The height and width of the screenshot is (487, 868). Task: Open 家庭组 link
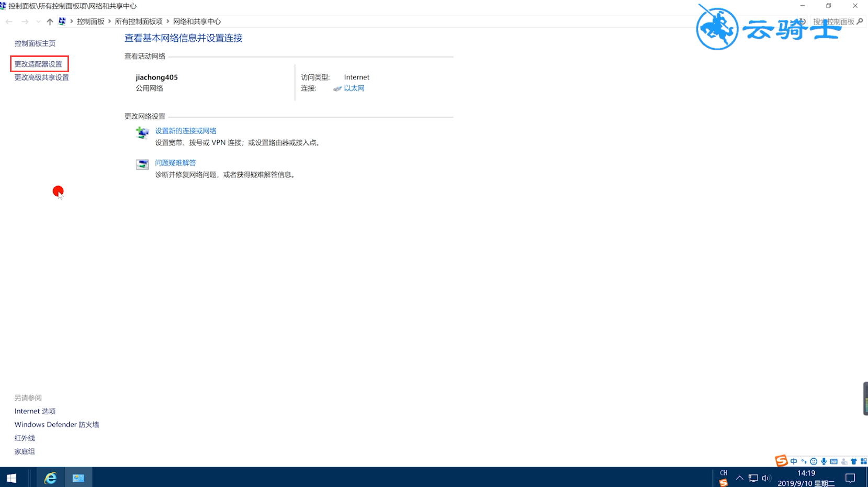pos(25,451)
